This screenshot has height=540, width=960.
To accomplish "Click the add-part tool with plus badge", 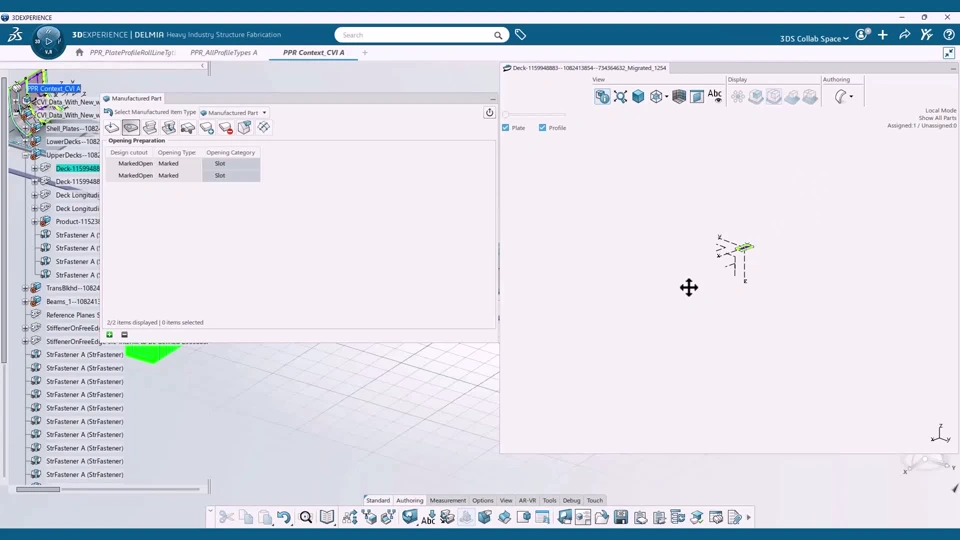I will (x=207, y=127).
